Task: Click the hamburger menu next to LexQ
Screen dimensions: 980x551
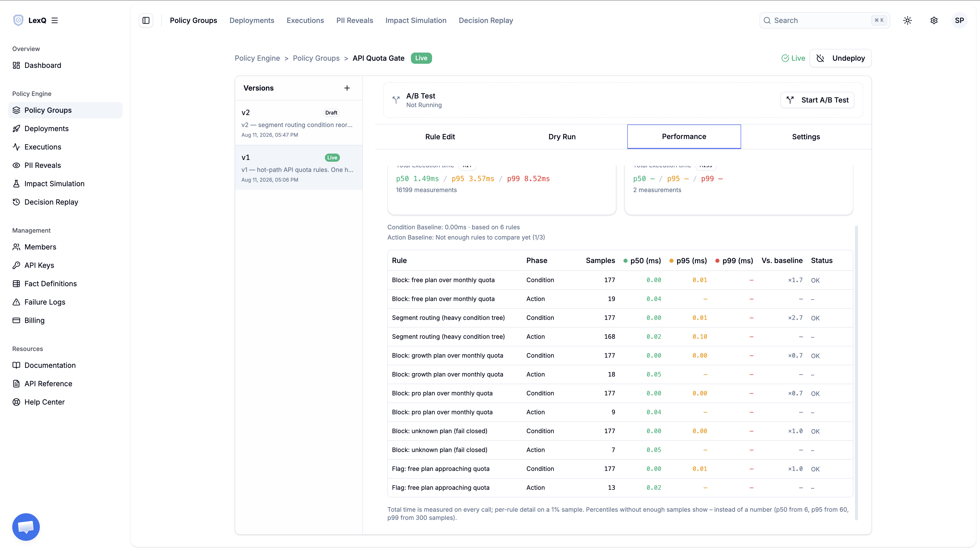Action: 55,20
